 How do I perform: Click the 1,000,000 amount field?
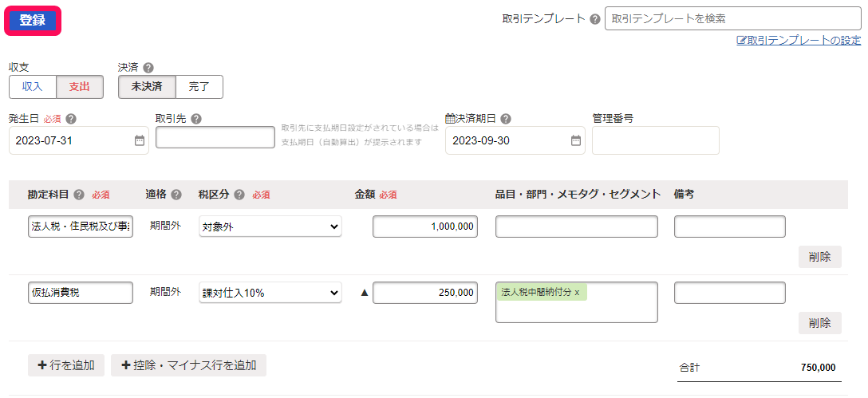pos(425,227)
